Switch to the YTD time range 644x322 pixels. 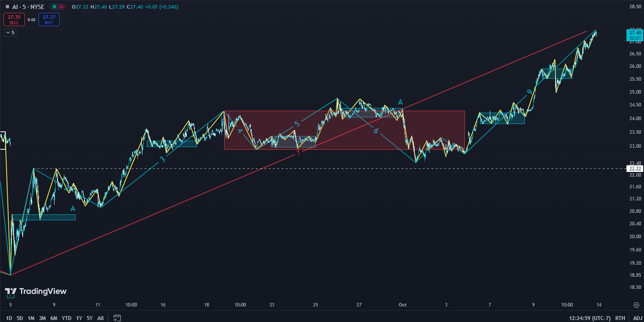click(67, 318)
